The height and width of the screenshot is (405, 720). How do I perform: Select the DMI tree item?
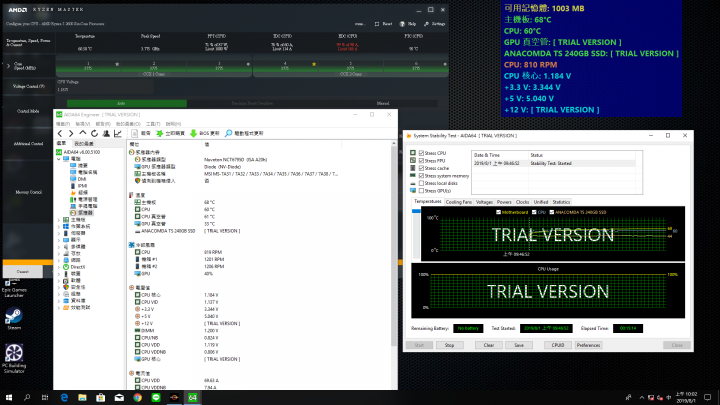[x=78, y=179]
